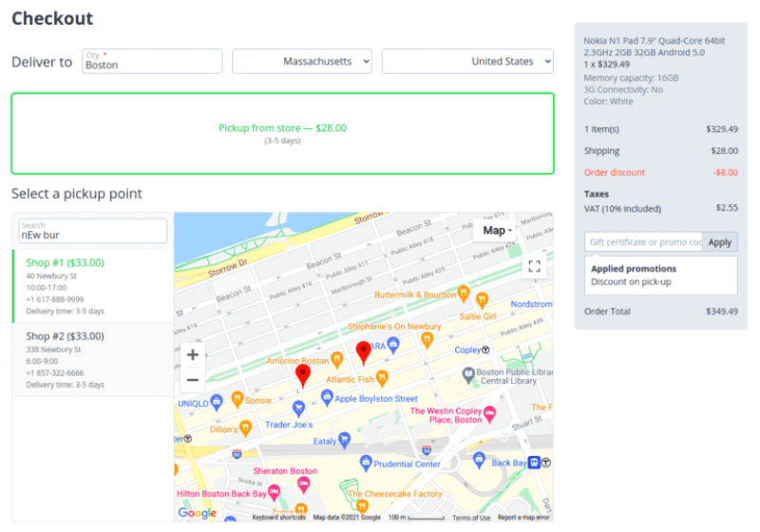Viewport: 760px width, 532px height.
Task: Click the City input field
Action: tap(152, 63)
